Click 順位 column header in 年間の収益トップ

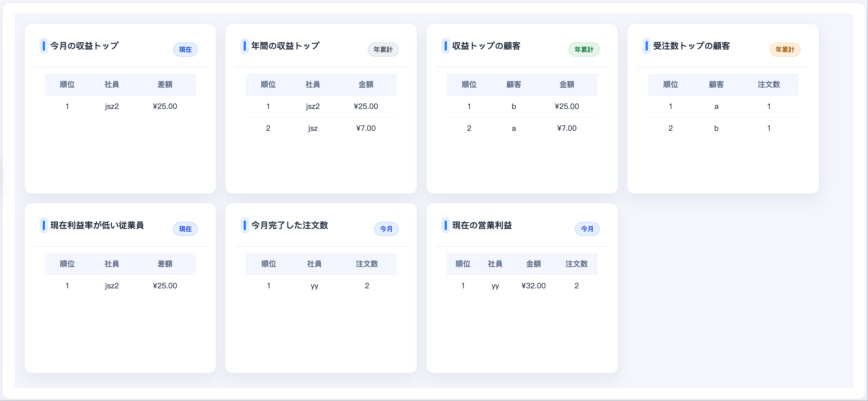coord(268,85)
